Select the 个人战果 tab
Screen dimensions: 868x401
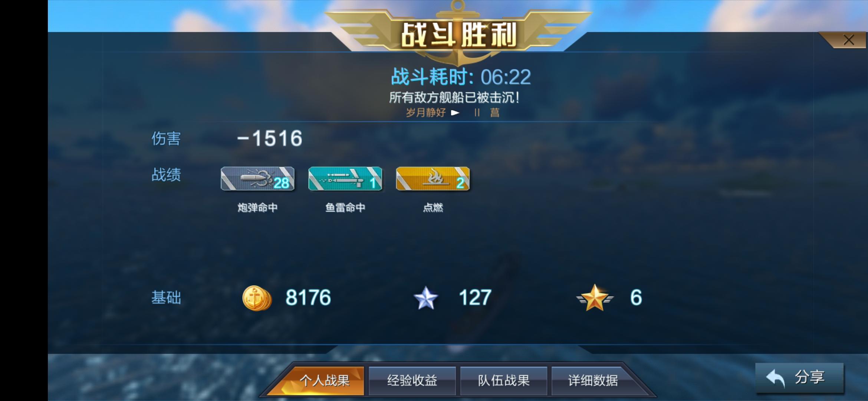click(x=324, y=381)
